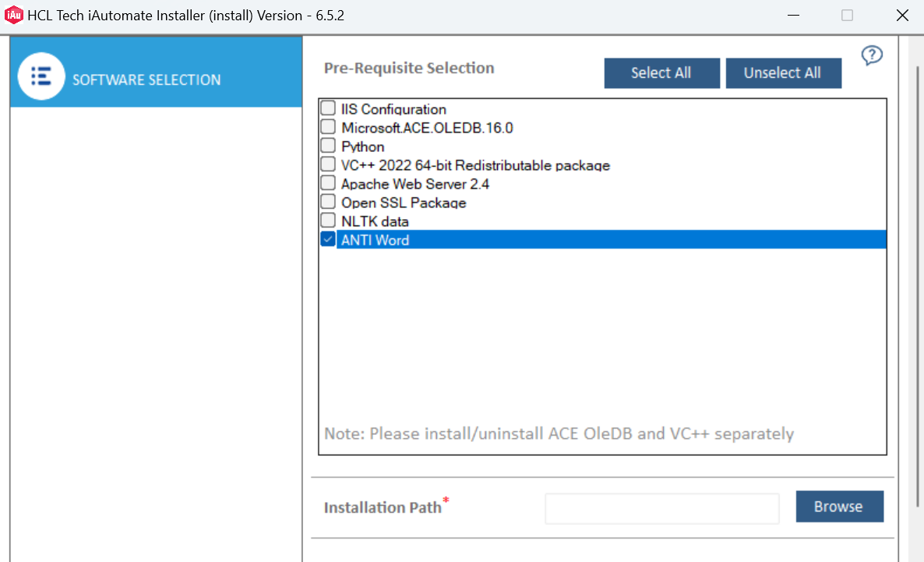The image size is (924, 562).
Task: Click the Software Selection list icon
Action: click(x=41, y=76)
